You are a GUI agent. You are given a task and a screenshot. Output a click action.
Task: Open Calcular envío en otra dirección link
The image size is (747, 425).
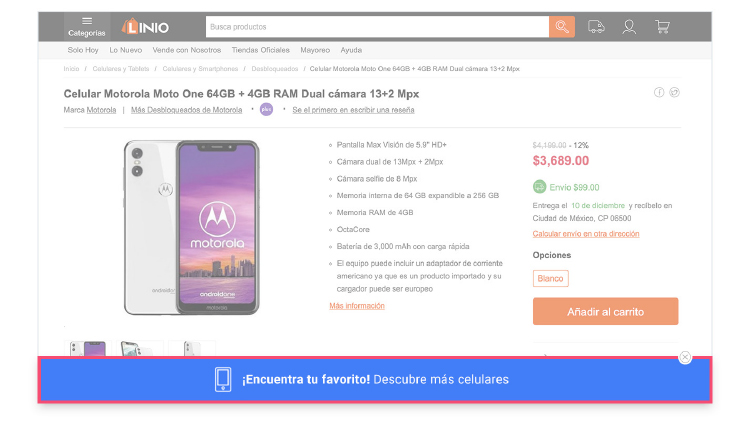pos(586,234)
